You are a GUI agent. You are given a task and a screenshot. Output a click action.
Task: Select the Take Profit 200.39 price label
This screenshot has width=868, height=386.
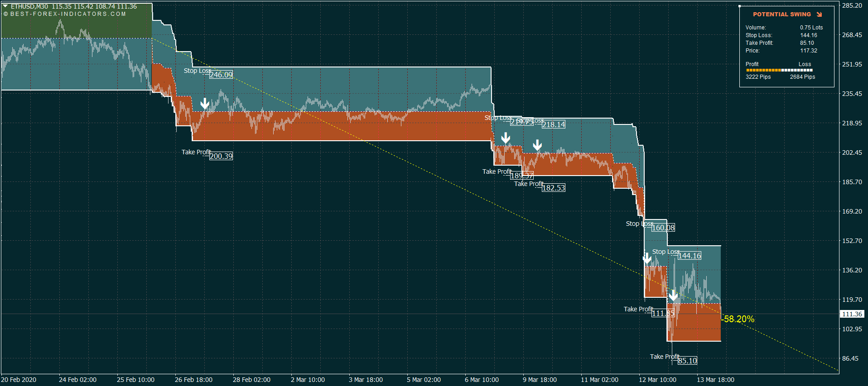[x=221, y=156]
